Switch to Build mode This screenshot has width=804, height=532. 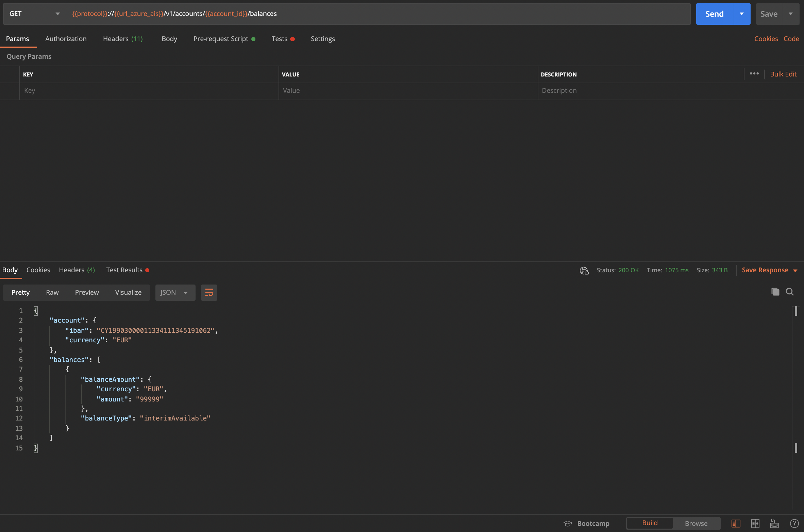tap(650, 523)
